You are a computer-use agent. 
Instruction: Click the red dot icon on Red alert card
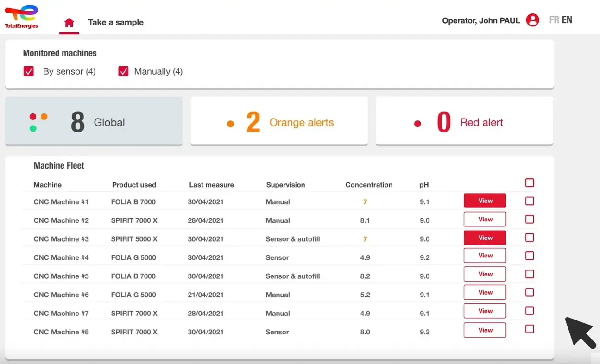[417, 123]
